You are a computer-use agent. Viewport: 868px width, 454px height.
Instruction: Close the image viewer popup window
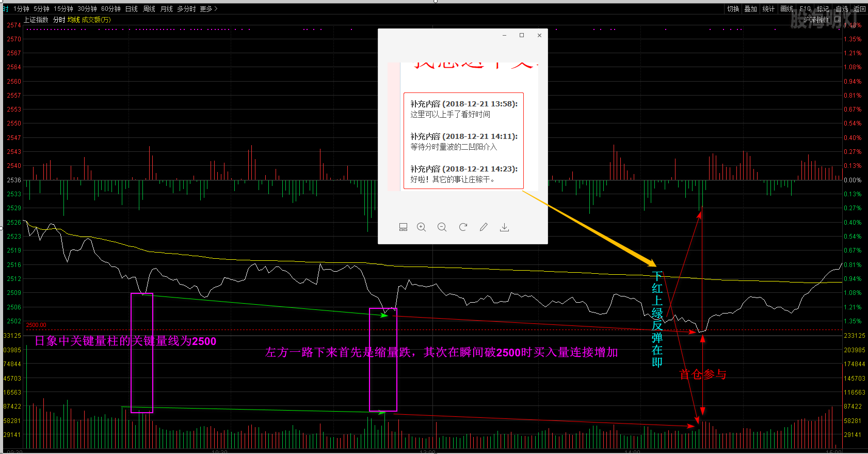(539, 35)
